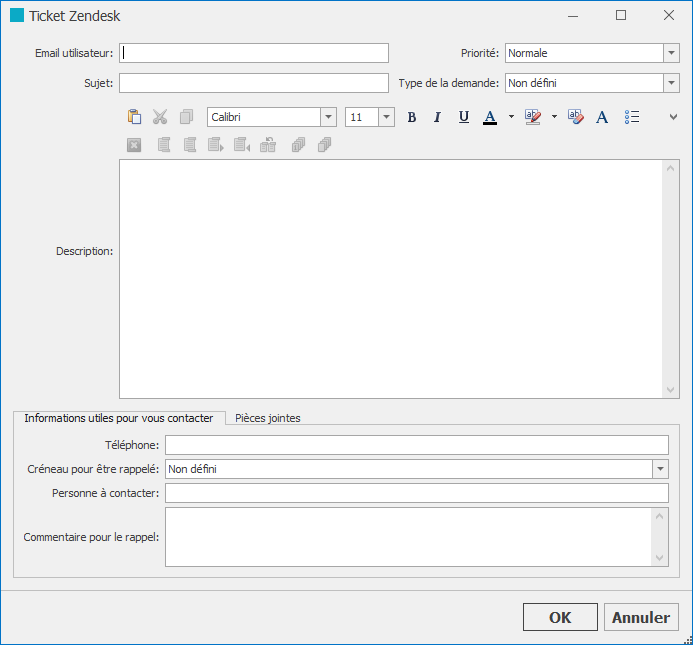Screen dimensions: 693x645
Task: Click the Paste clipboard icon
Action: pos(134,117)
